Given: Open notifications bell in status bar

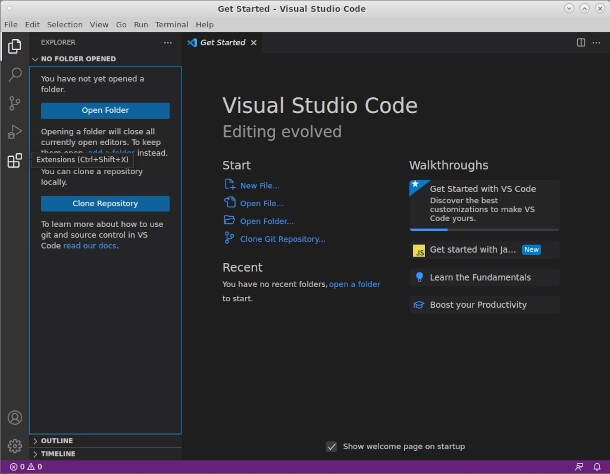Looking at the screenshot, I should point(597,467).
